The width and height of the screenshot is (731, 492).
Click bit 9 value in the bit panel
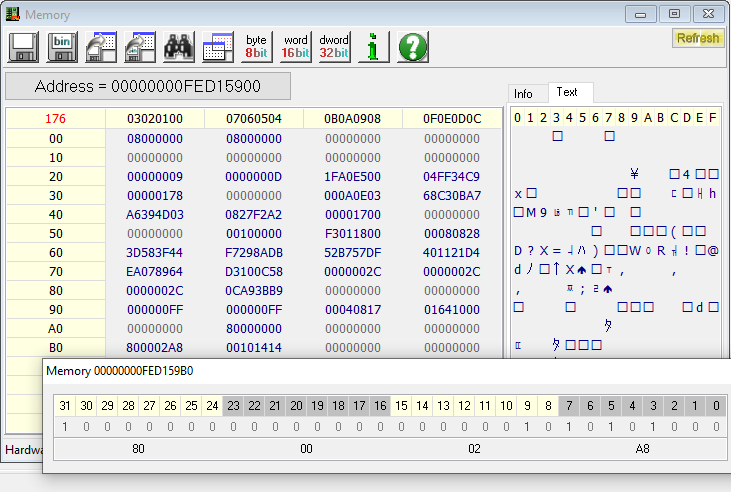click(527, 426)
